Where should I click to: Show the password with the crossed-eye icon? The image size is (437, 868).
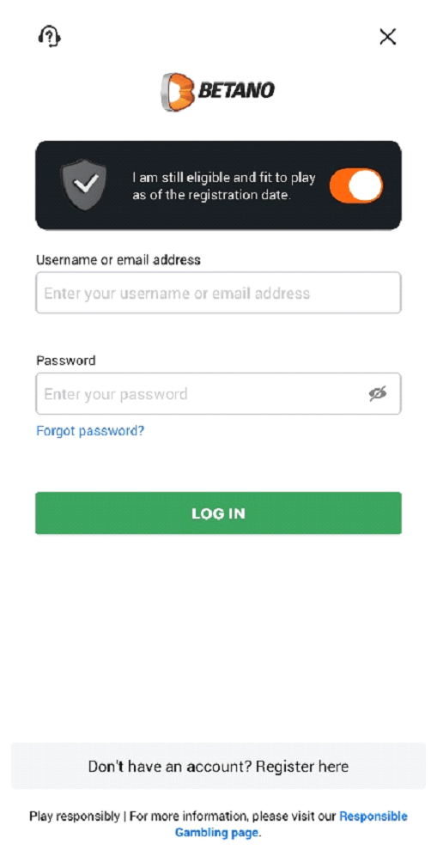click(x=378, y=393)
